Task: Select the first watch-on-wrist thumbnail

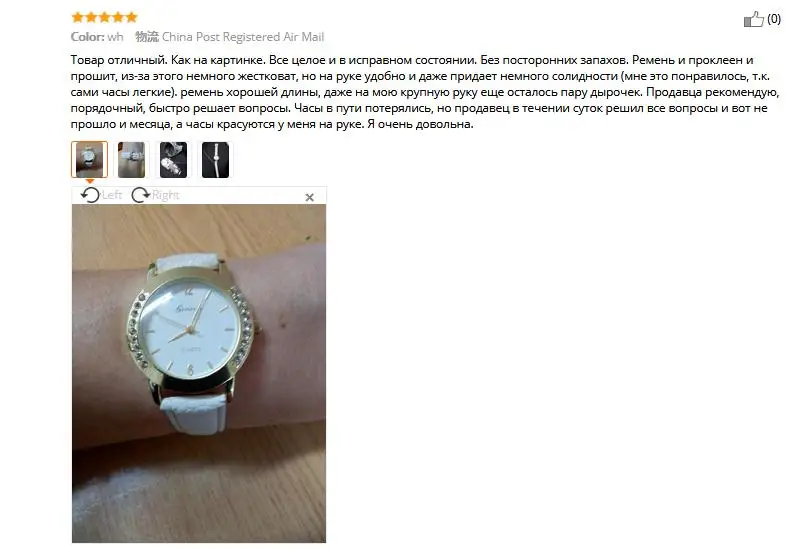Action: coord(89,160)
